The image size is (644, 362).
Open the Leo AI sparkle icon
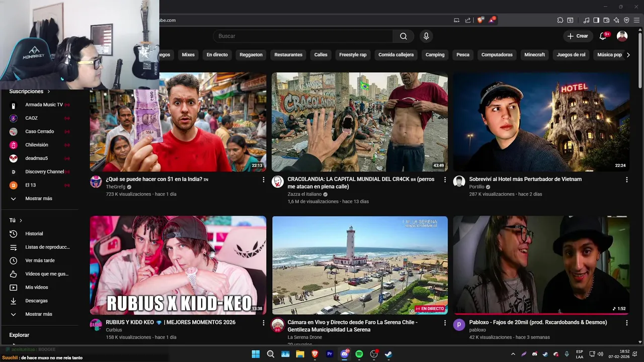(616, 20)
